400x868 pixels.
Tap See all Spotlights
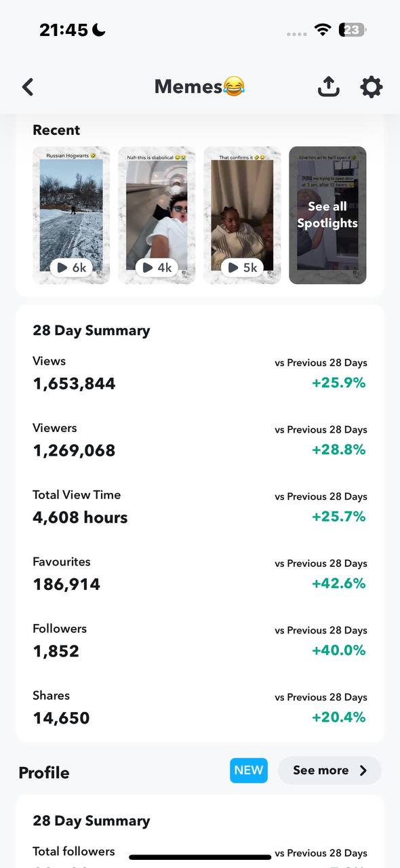[327, 215]
